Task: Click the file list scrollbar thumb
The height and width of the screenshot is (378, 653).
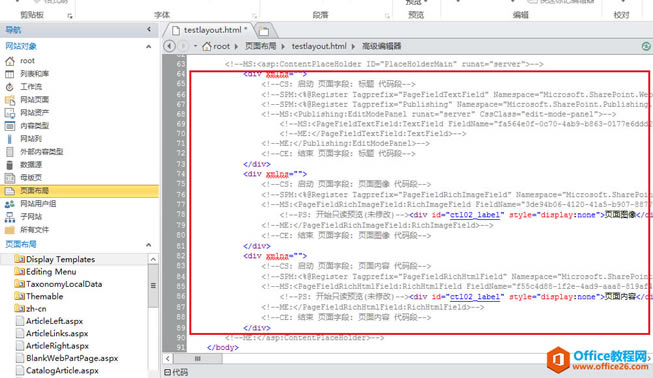Action: coord(153,286)
